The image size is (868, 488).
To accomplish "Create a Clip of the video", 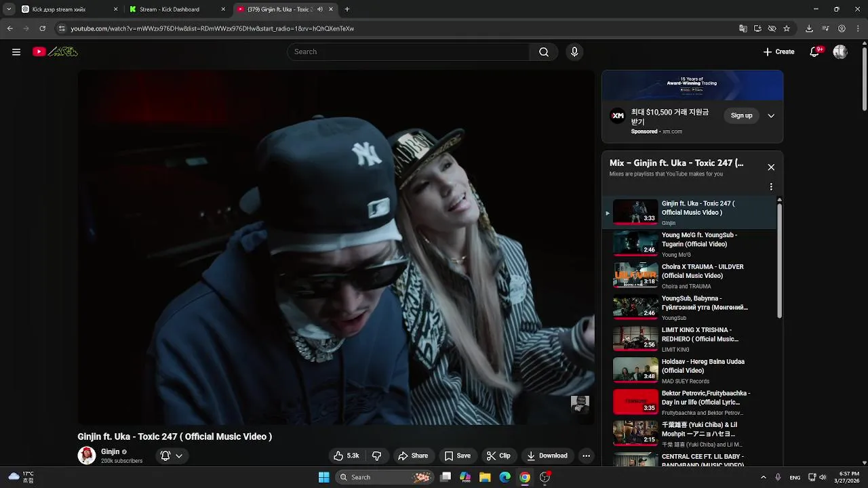I will (x=498, y=456).
